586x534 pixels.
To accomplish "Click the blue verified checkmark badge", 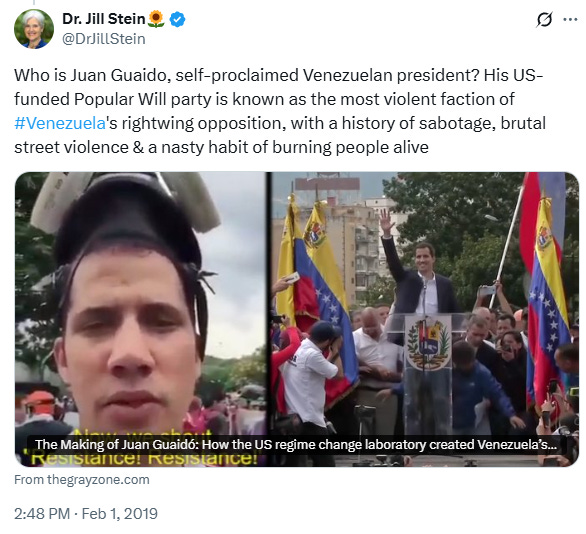I will [x=178, y=19].
